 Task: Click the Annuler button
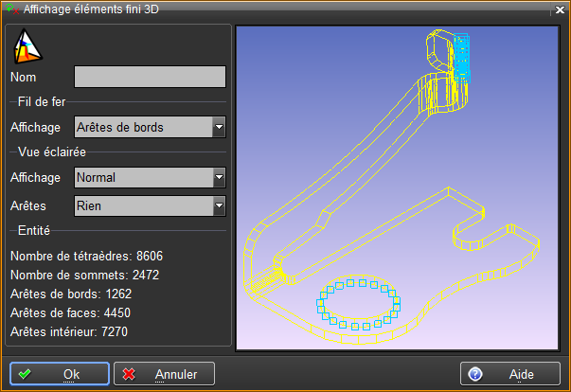164,374
